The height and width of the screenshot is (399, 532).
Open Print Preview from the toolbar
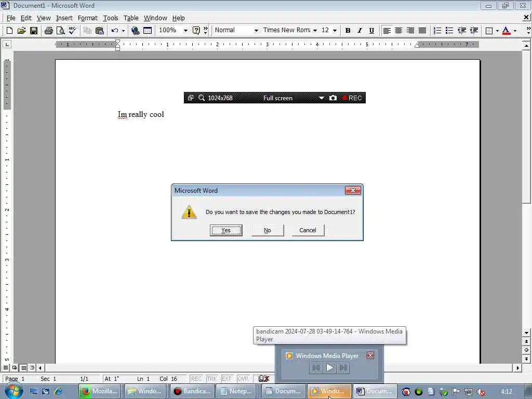pos(60,31)
